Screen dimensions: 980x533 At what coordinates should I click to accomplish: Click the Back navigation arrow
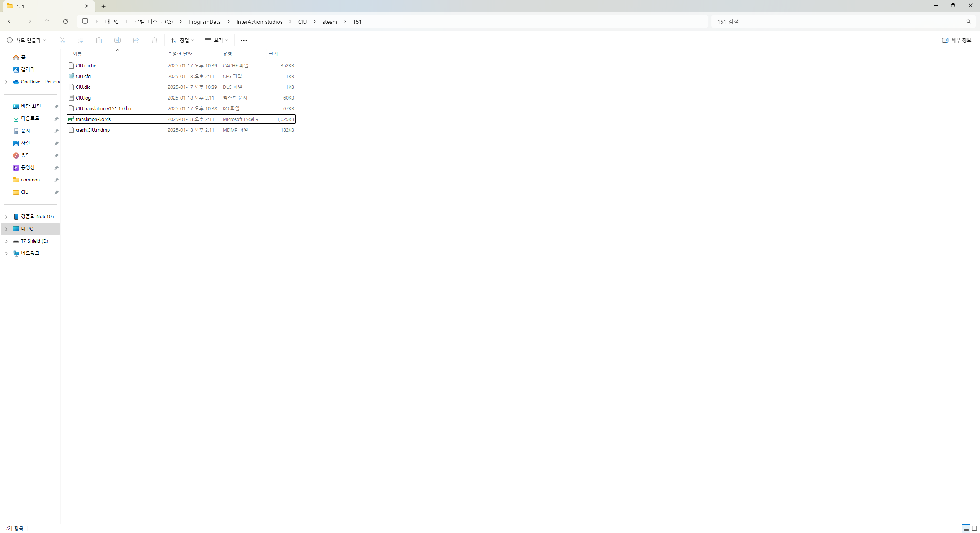[x=10, y=21]
